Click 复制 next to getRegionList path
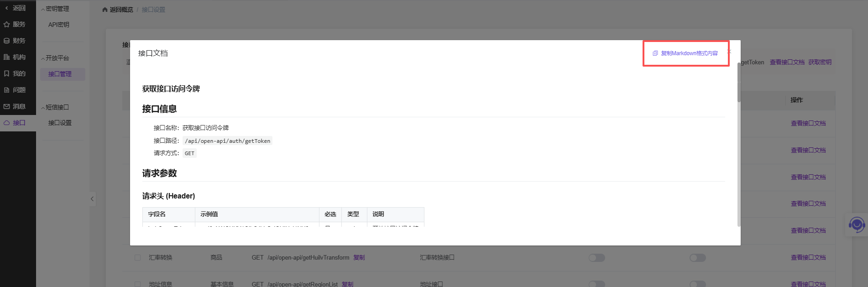Image resolution: width=868 pixels, height=287 pixels. tap(347, 284)
